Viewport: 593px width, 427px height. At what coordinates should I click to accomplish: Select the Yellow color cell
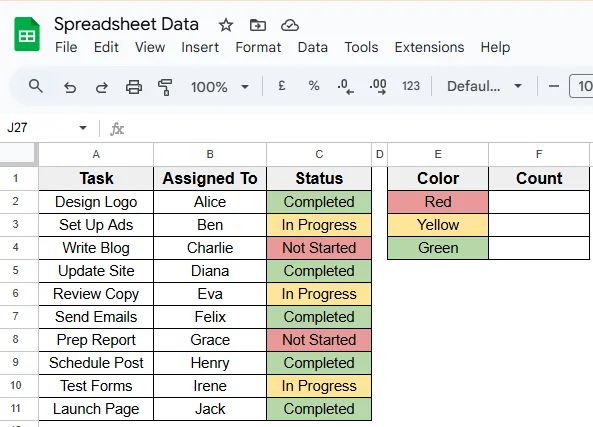point(438,225)
